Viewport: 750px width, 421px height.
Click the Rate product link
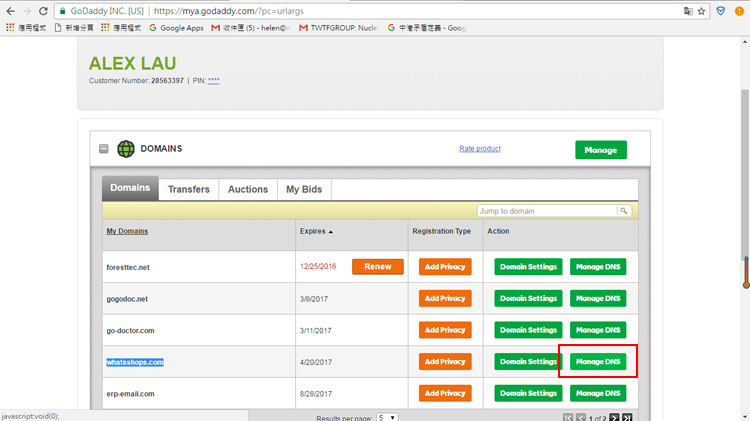[x=480, y=149]
